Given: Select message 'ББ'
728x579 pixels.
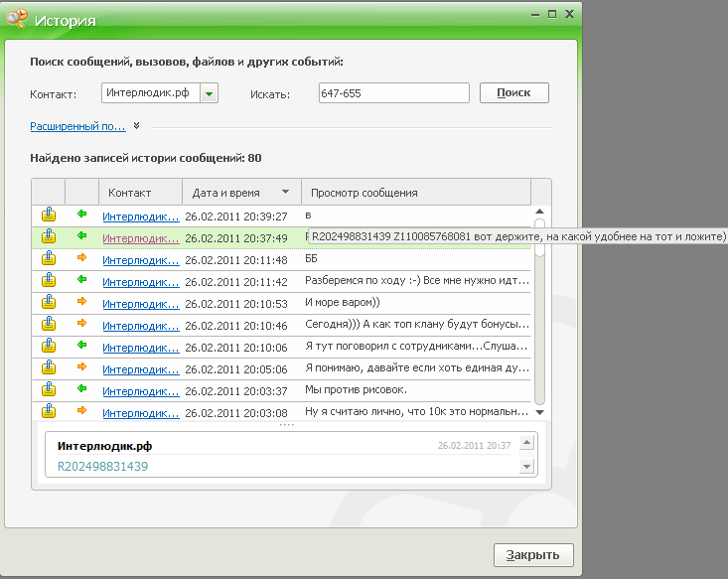Looking at the screenshot, I should 311,258.
